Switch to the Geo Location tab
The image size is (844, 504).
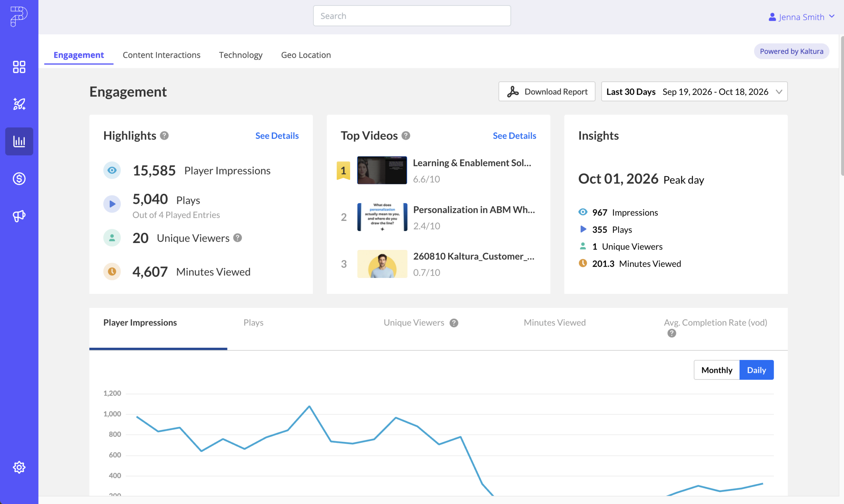tap(306, 55)
